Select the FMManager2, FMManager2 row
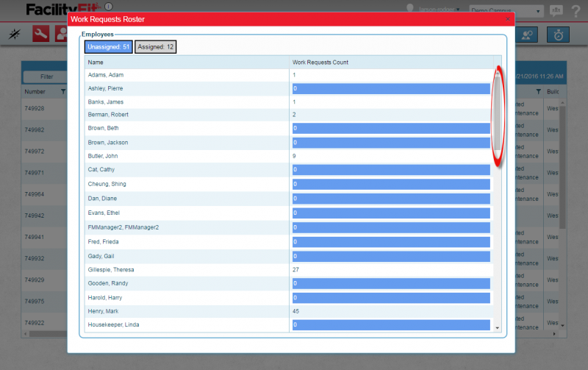The height and width of the screenshot is (370, 588). [x=289, y=227]
